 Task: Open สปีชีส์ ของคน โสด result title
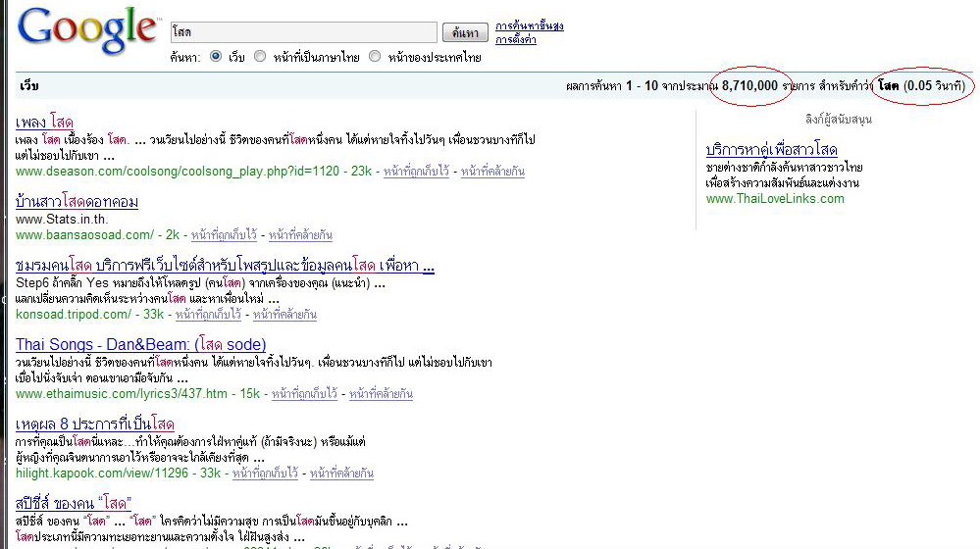click(x=74, y=503)
